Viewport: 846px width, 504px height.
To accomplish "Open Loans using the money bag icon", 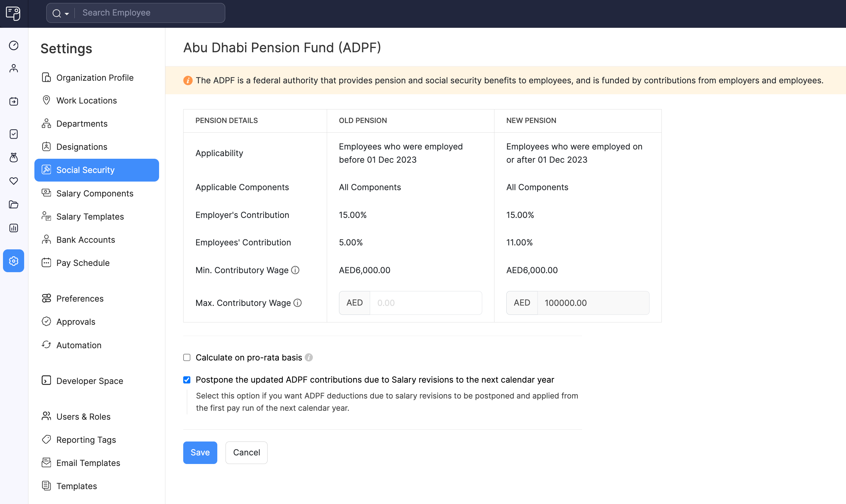I will click(14, 157).
